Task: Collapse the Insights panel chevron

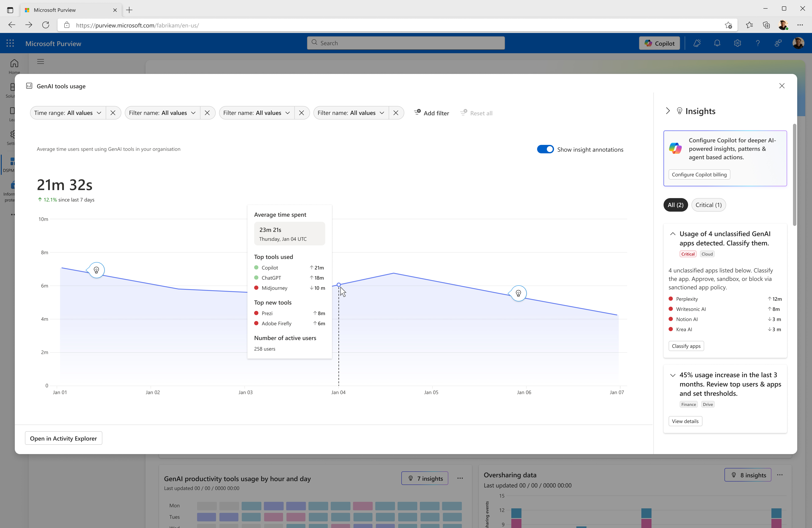Action: (668, 111)
